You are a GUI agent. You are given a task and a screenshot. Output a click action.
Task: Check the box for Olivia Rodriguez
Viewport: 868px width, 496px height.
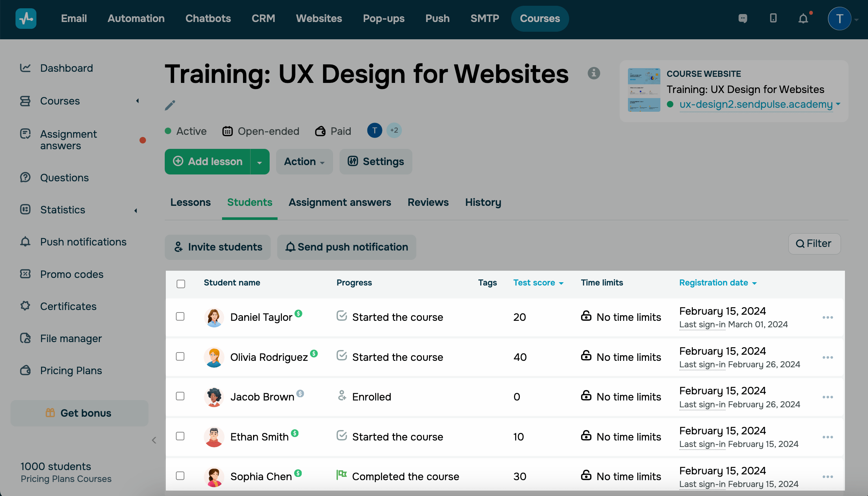(180, 356)
